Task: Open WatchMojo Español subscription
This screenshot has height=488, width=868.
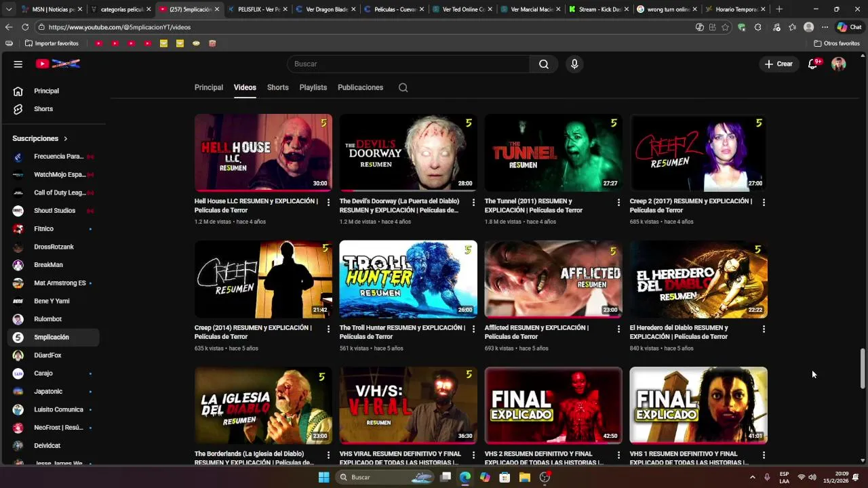Action: pyautogui.click(x=53, y=174)
